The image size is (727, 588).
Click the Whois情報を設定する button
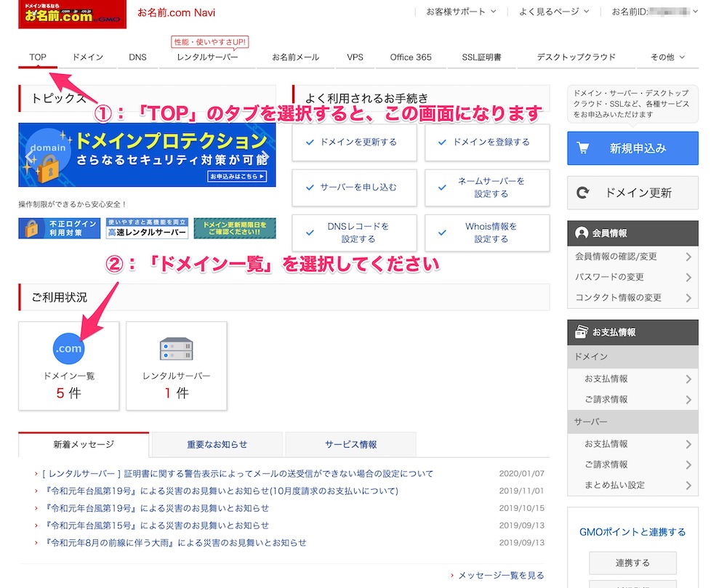coord(487,233)
